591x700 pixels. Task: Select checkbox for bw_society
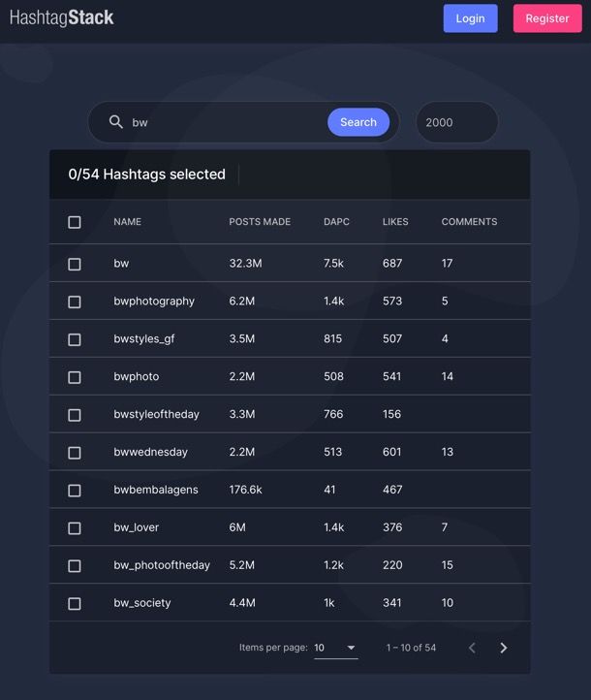(x=75, y=604)
